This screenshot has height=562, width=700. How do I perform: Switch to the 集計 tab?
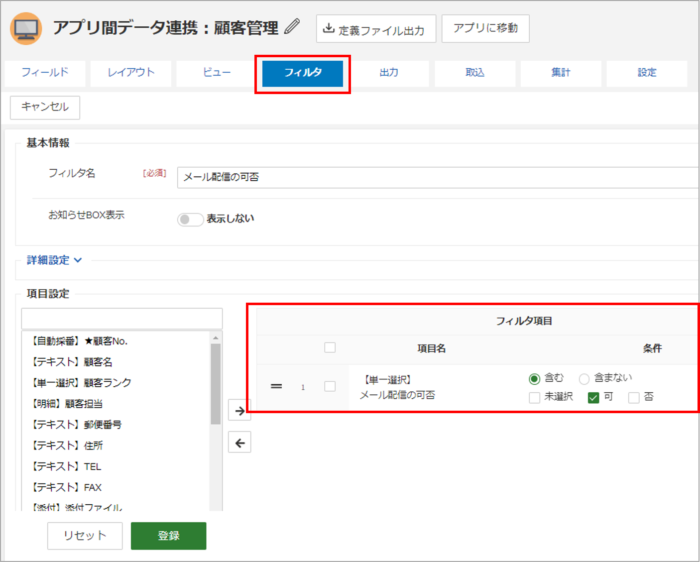click(x=561, y=73)
